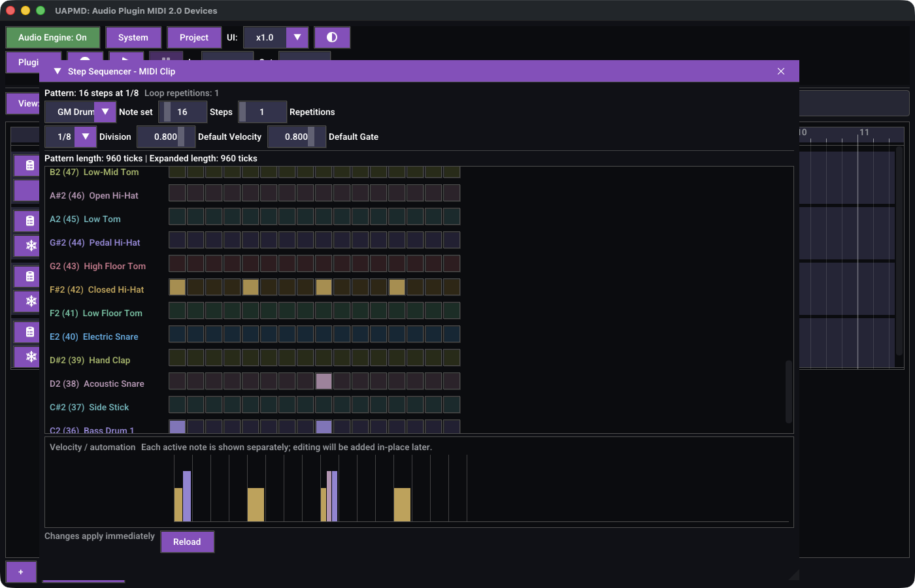
Task: Click the Default Velocity 0.800 slider
Action: [166, 137]
